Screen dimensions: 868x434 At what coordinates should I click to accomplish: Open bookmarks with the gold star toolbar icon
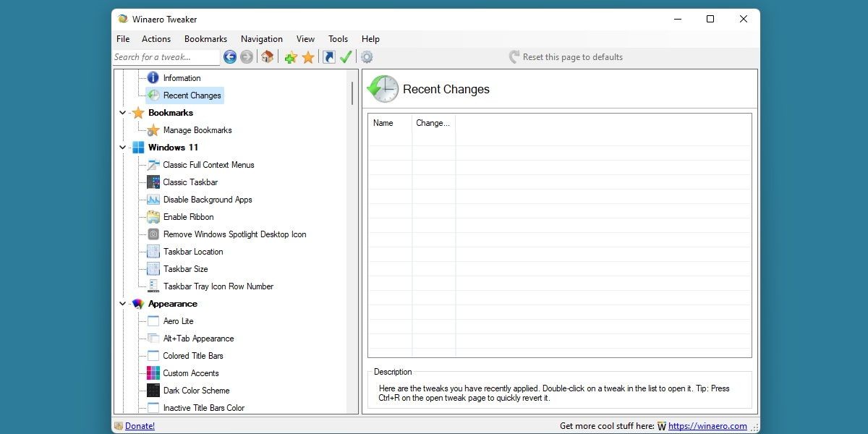308,57
